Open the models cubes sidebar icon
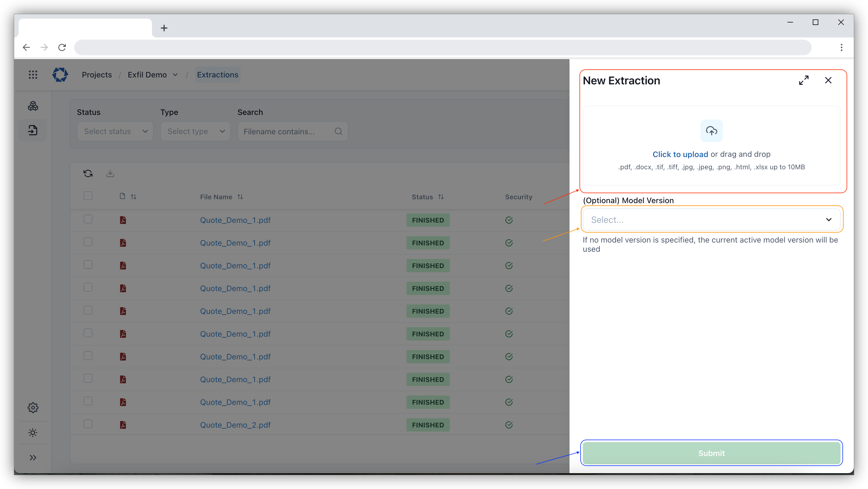 coord(33,106)
